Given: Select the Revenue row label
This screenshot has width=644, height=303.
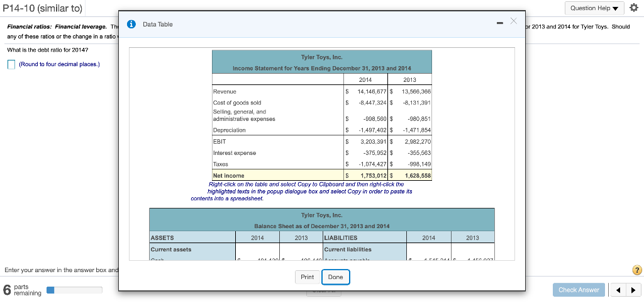Looking at the screenshot, I should [225, 92].
